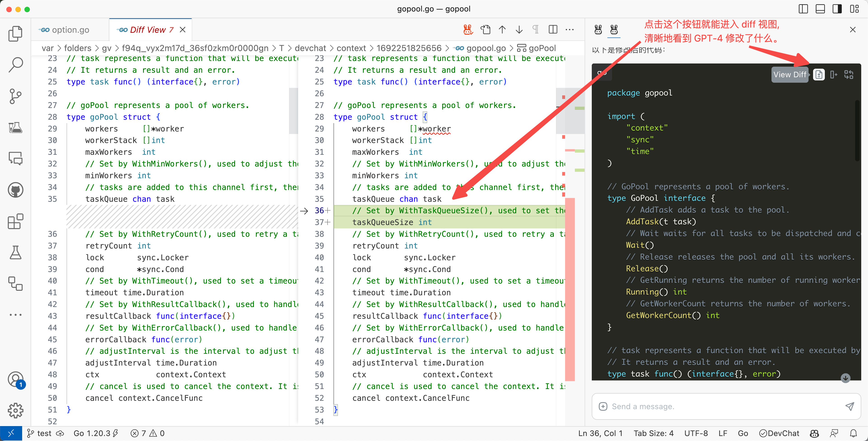This screenshot has width=868, height=441.
Task: Open the Go language mode selector
Action: [x=743, y=433]
